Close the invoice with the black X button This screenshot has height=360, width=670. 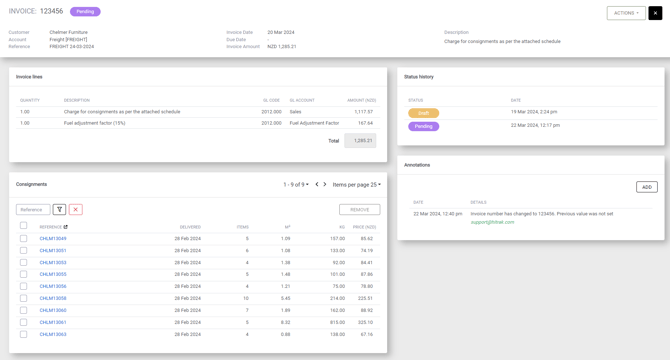click(655, 13)
